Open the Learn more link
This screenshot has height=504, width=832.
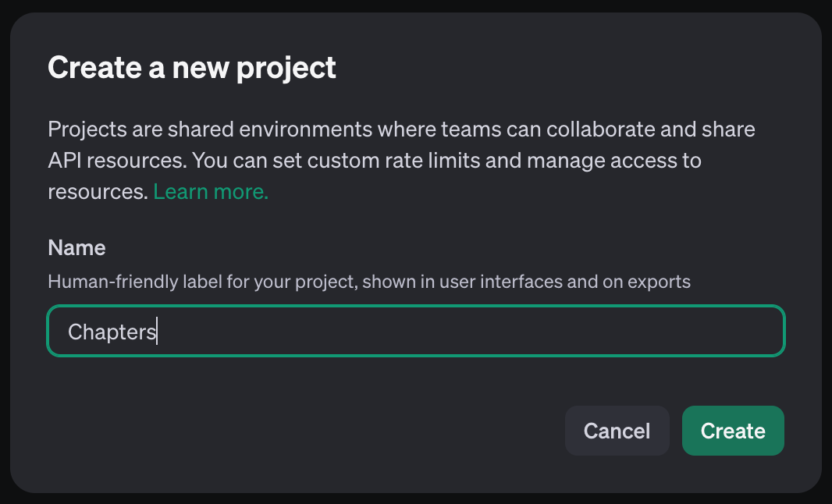(211, 192)
